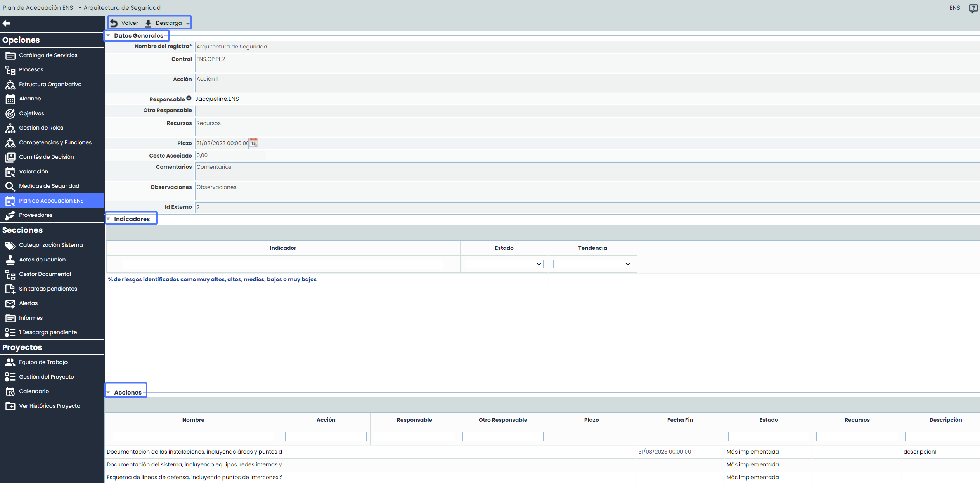Image resolution: width=980 pixels, height=483 pixels.
Task: Click the back arrow icon in sidebar
Action: pos(7,23)
